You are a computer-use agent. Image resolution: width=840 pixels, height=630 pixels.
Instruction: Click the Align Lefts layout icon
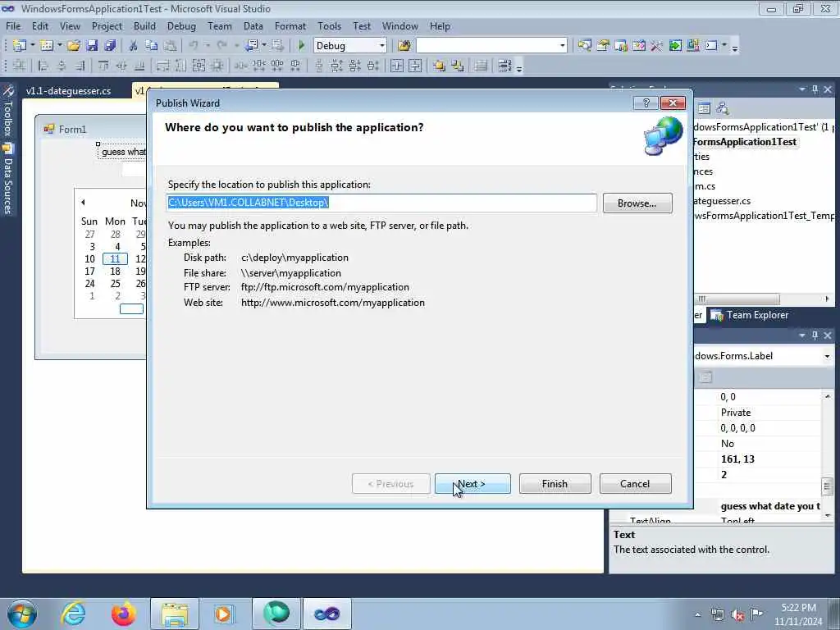(x=43, y=66)
